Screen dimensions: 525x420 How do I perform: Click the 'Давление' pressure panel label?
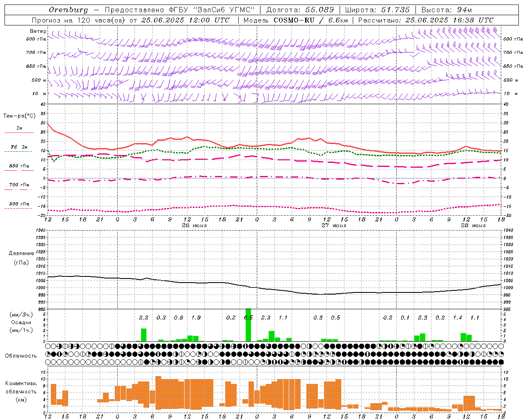(21, 253)
